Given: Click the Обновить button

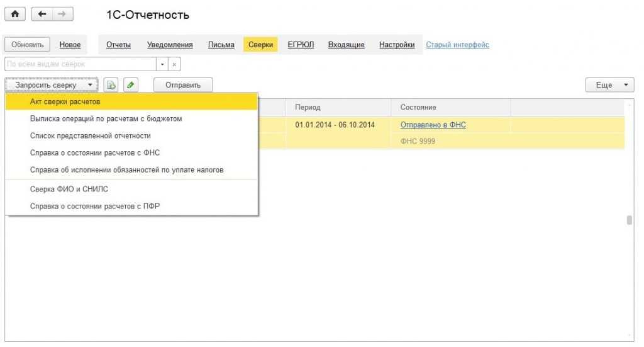Looking at the screenshot, I should click(28, 45).
